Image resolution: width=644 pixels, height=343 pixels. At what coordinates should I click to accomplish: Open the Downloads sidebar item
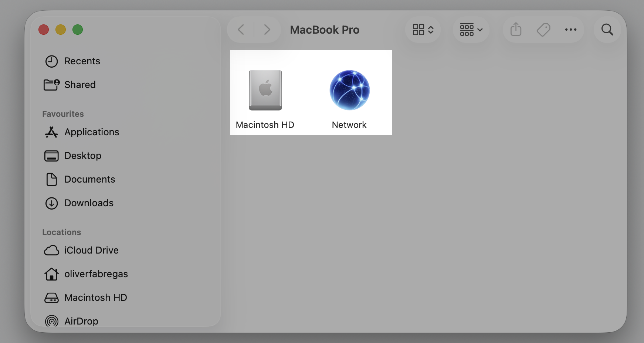click(126, 203)
